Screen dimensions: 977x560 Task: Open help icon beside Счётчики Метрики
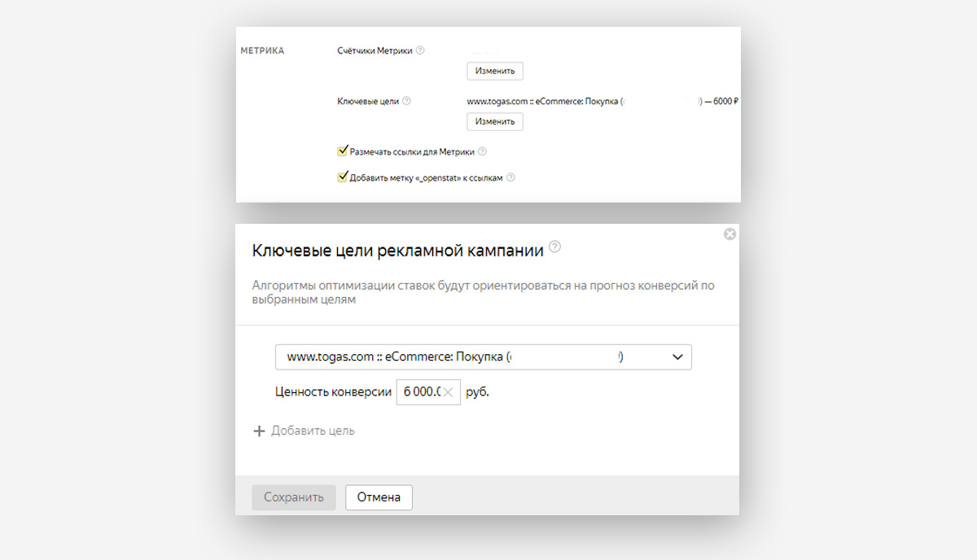click(420, 50)
